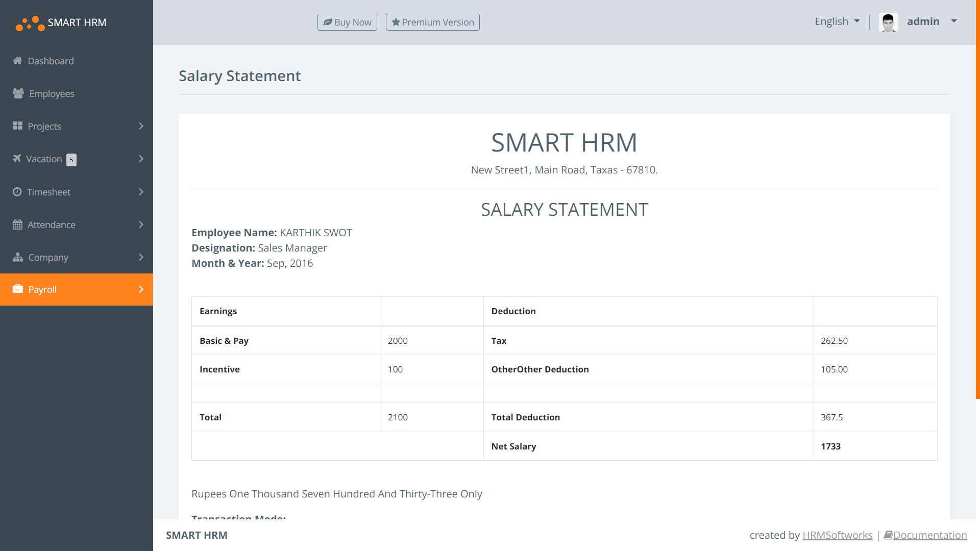Click the Buy Now button
Image resolution: width=980 pixels, height=551 pixels.
tap(347, 22)
